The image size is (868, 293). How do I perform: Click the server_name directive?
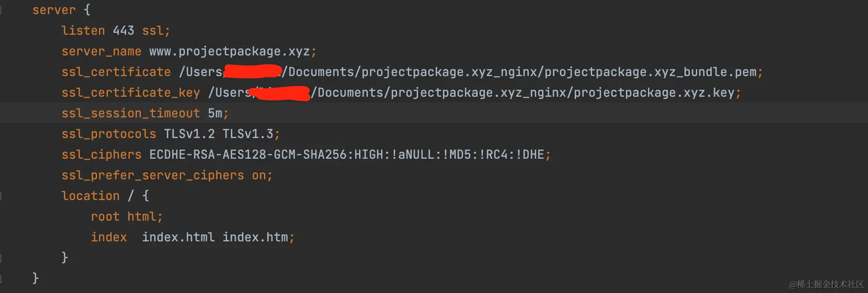click(x=101, y=52)
